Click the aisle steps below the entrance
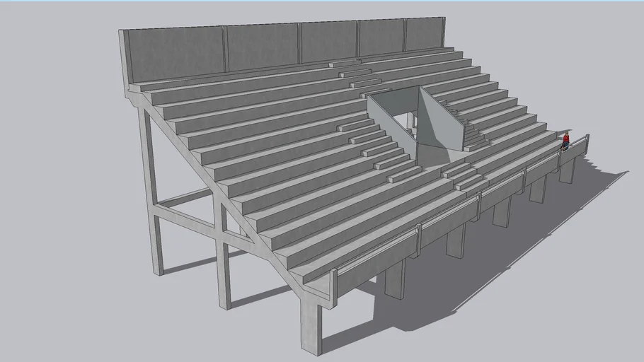 (464, 177)
